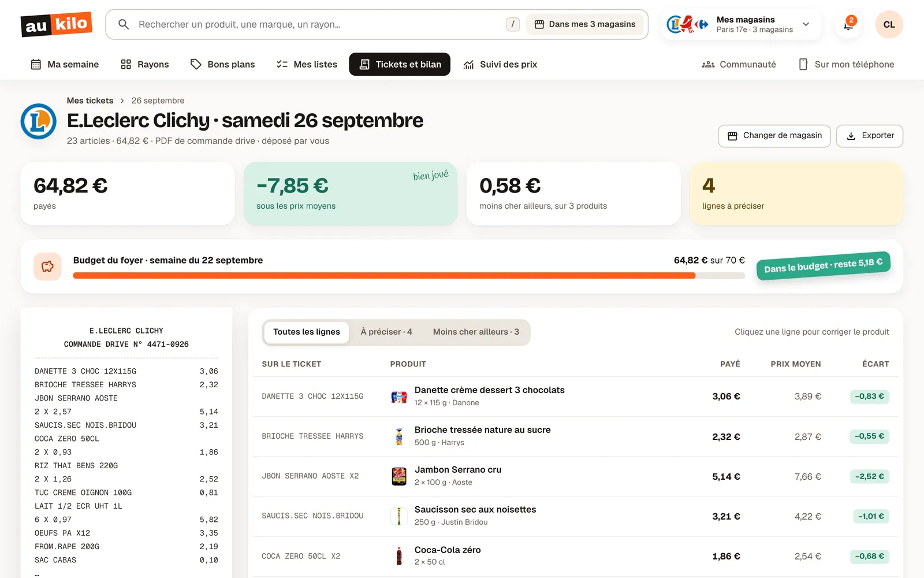Open the Communauté link

(739, 64)
